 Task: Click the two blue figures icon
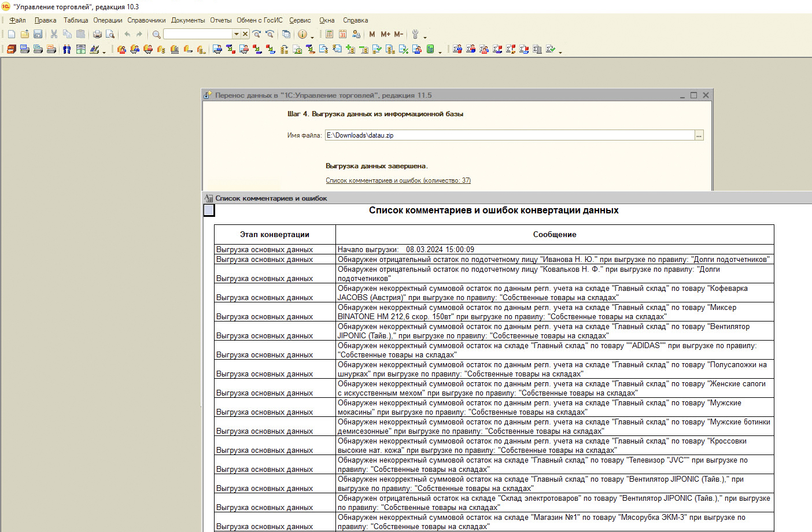click(x=67, y=49)
